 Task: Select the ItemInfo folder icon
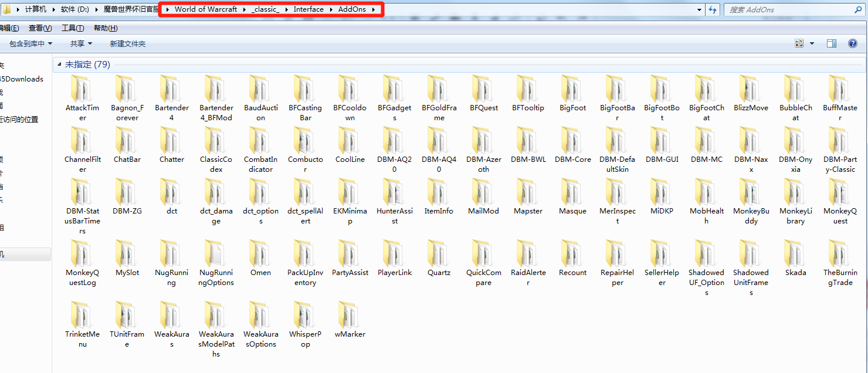coord(439,191)
